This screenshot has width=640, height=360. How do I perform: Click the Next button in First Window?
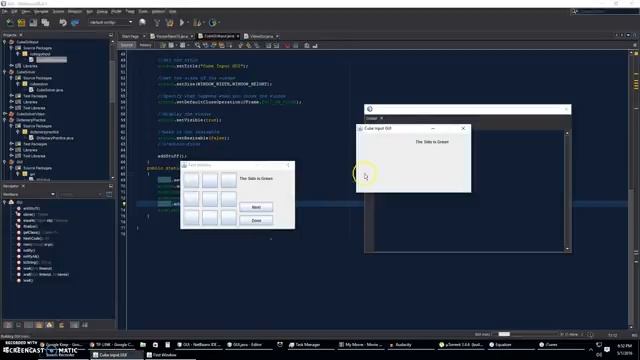coord(256,207)
